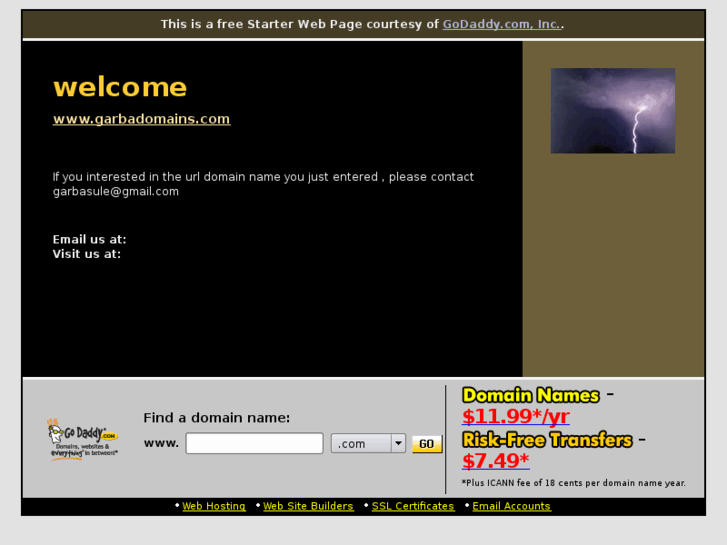
Task: Open Email Accounts link
Action: [x=511, y=506]
